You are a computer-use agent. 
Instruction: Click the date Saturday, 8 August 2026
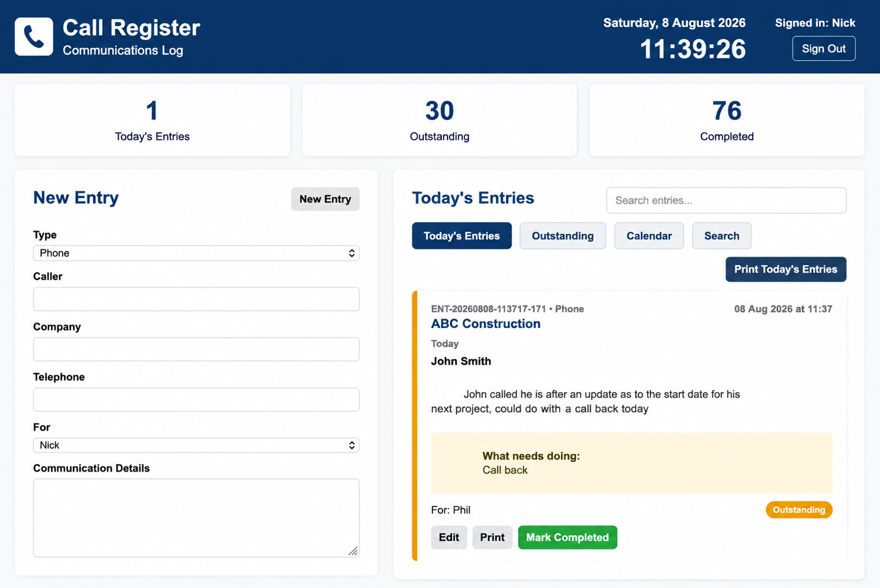(x=675, y=23)
